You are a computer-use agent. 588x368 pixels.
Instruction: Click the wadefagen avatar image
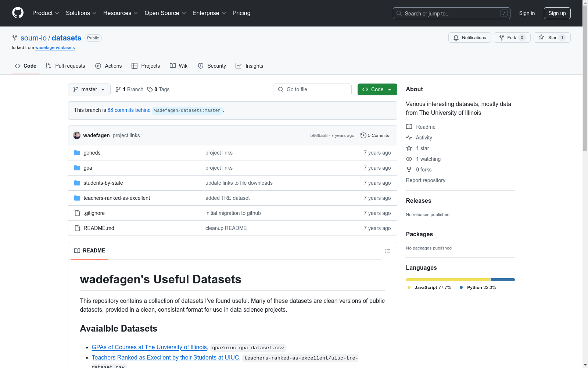pos(77,135)
